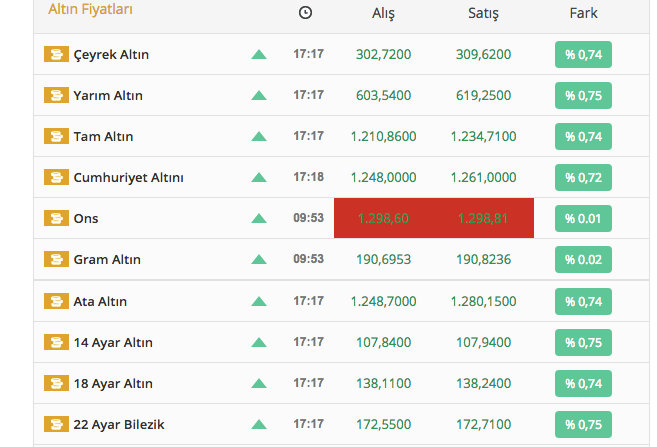This screenshot has height=447, width=657.
Task: Click the red highlighted Ons buying price
Action: (x=383, y=218)
